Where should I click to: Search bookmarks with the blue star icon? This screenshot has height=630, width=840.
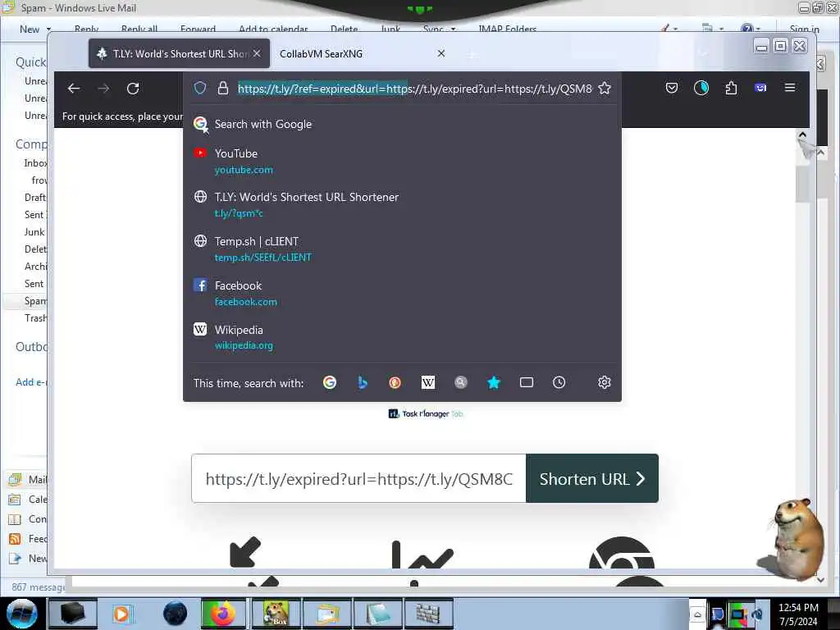(494, 382)
